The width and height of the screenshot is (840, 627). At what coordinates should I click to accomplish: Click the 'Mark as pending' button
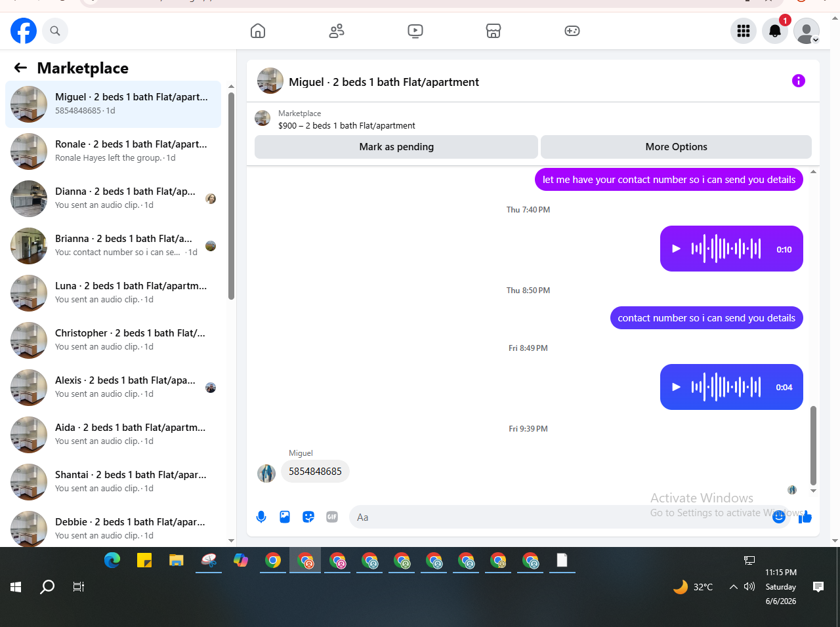[x=396, y=147]
